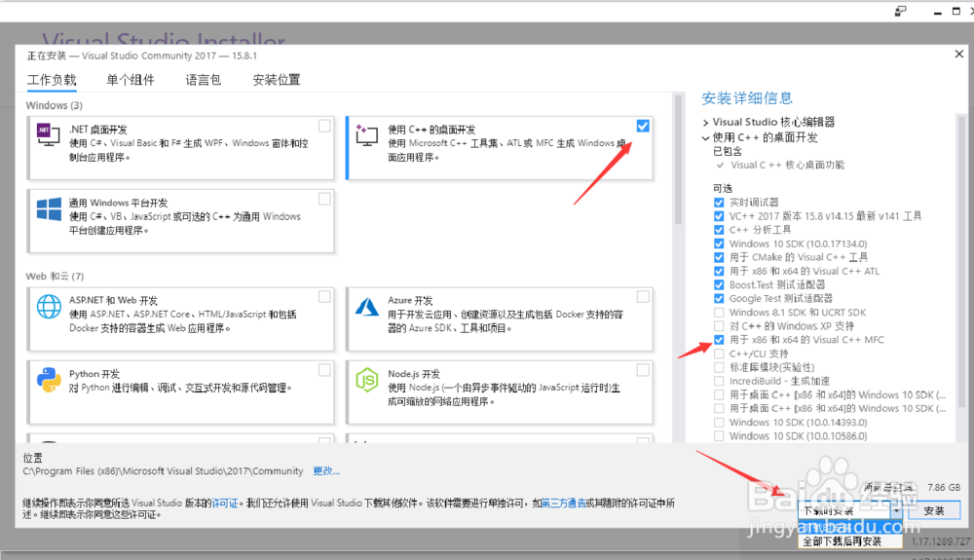Click the 安装详细信息 heading
Screen dimensions: 974x560
(x=747, y=98)
